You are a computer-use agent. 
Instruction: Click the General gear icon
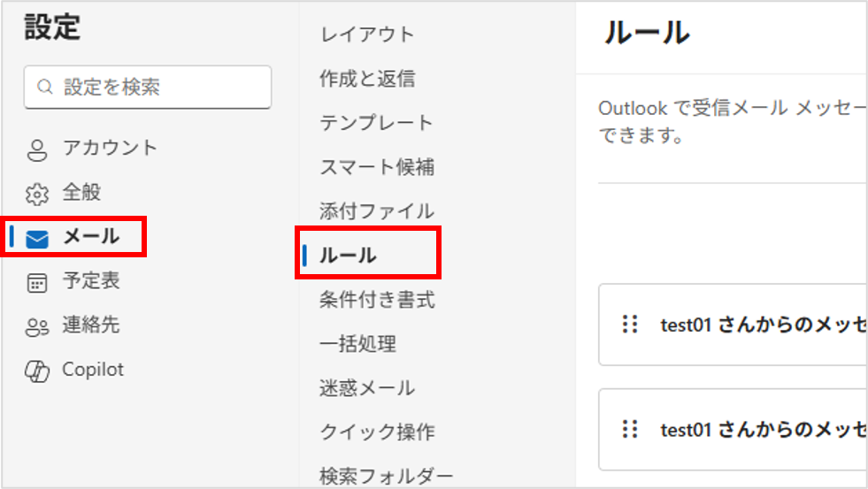tap(37, 194)
